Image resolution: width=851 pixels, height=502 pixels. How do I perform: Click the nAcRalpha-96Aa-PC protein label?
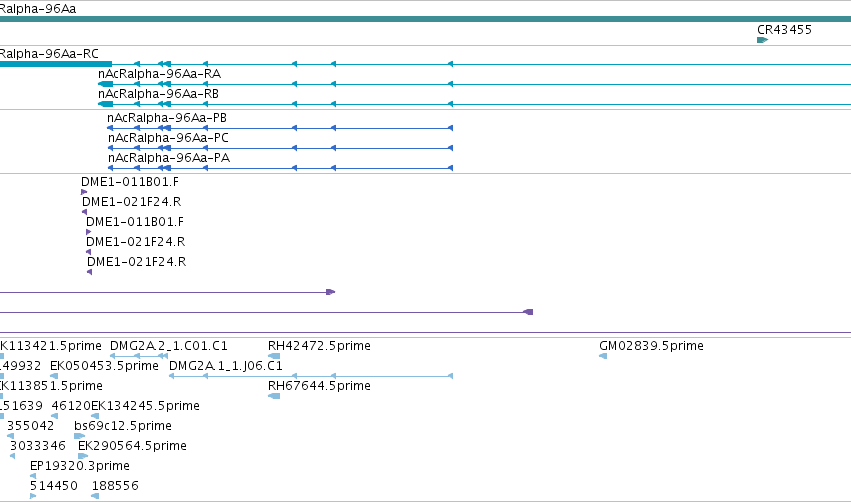click(x=168, y=138)
